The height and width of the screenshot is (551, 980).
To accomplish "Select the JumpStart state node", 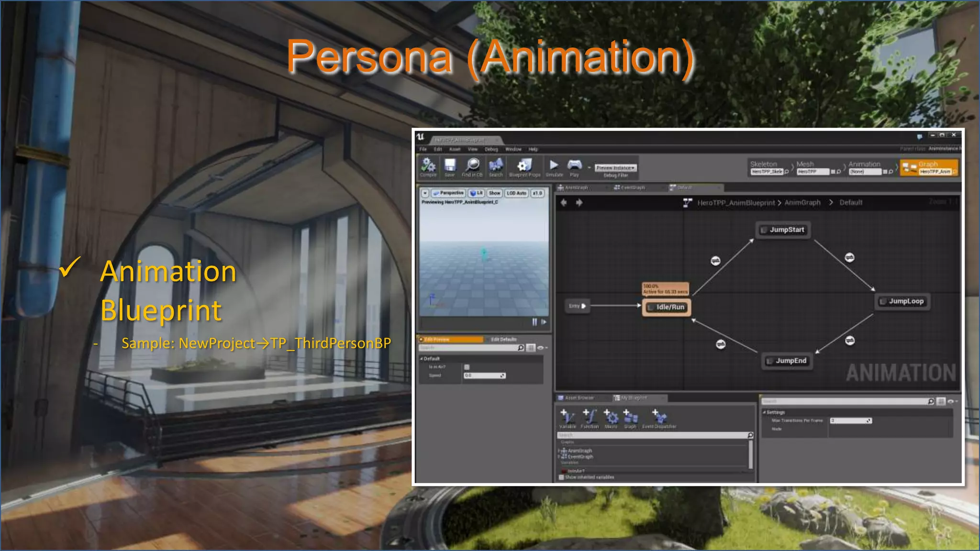I will (783, 230).
